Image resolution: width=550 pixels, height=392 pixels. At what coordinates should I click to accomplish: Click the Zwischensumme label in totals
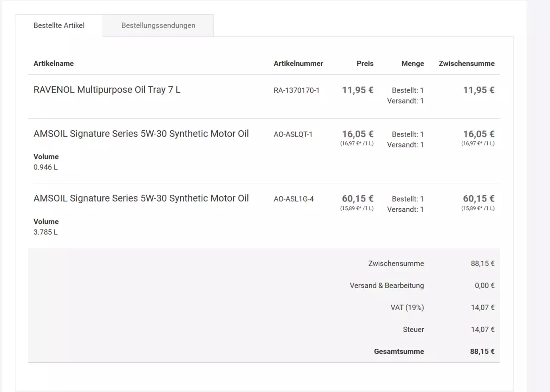[396, 263]
